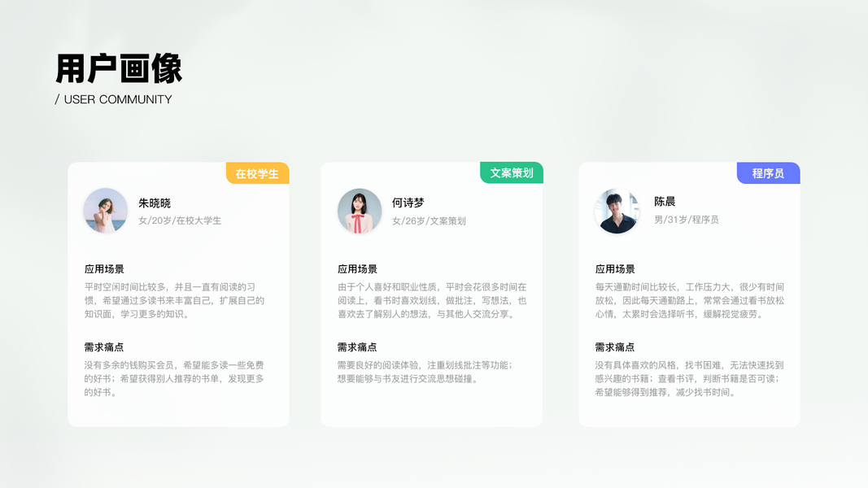Click the name 何诗梦
Viewport: 868px width, 488px height.
click(408, 203)
